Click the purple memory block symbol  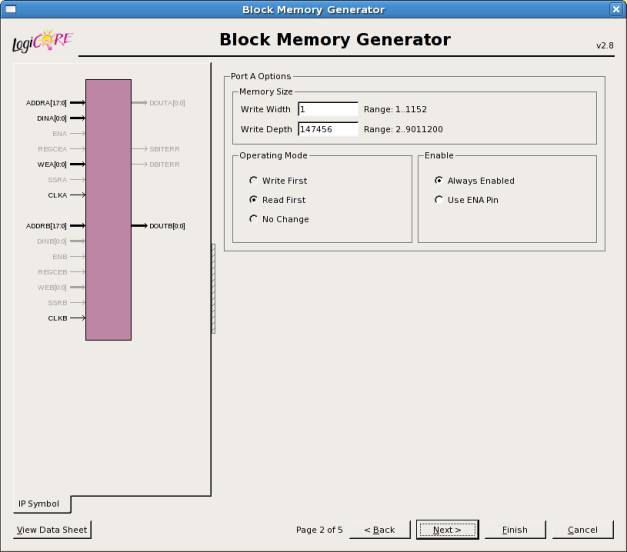click(108, 210)
